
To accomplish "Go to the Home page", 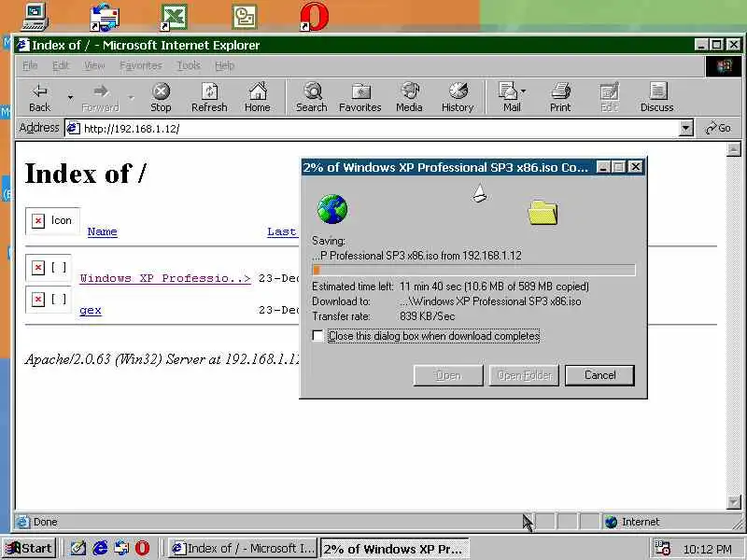I will click(x=258, y=97).
